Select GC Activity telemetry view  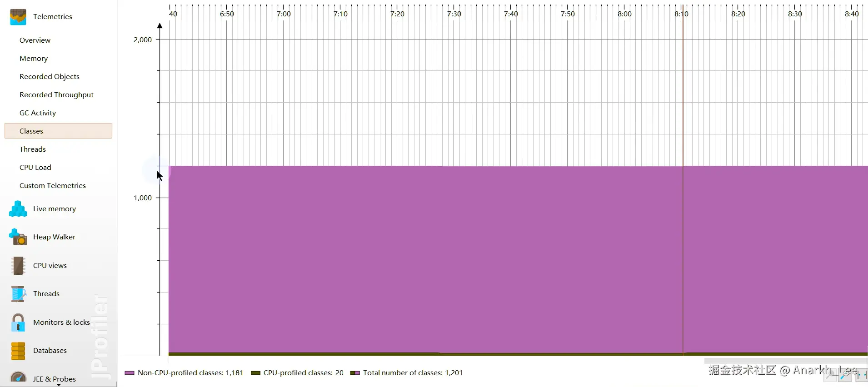click(x=38, y=113)
